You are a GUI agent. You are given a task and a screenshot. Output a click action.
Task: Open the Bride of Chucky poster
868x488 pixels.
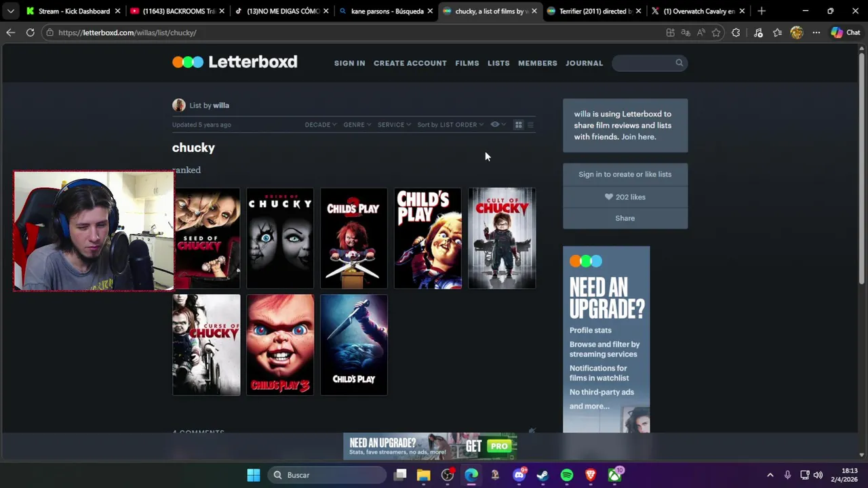pyautogui.click(x=280, y=239)
